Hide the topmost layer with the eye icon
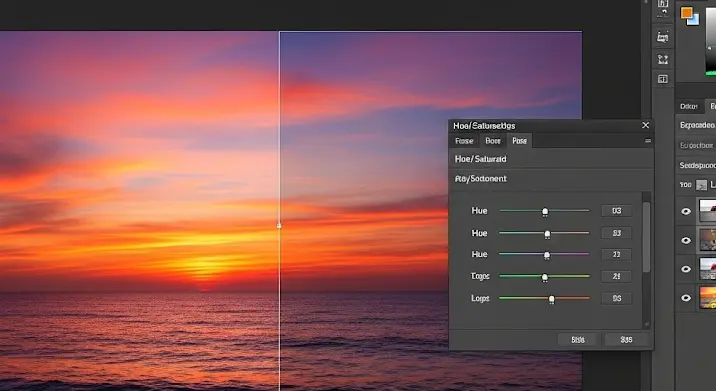 coord(686,211)
